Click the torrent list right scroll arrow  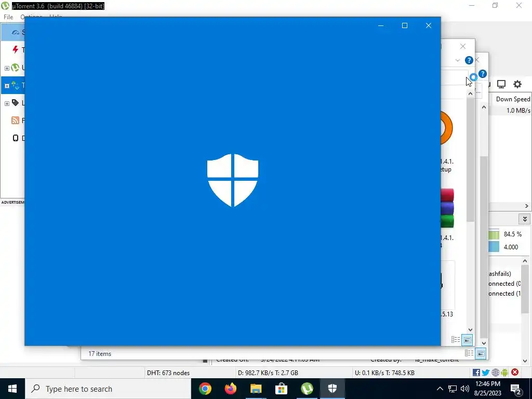click(527, 206)
